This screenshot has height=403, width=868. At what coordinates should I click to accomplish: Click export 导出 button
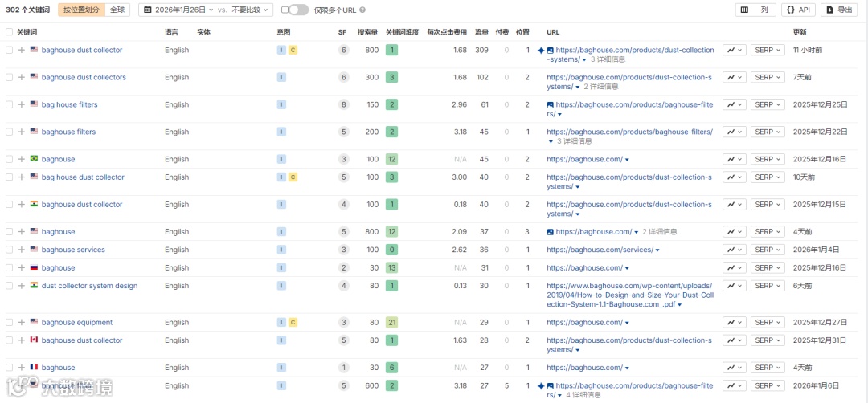tap(838, 10)
